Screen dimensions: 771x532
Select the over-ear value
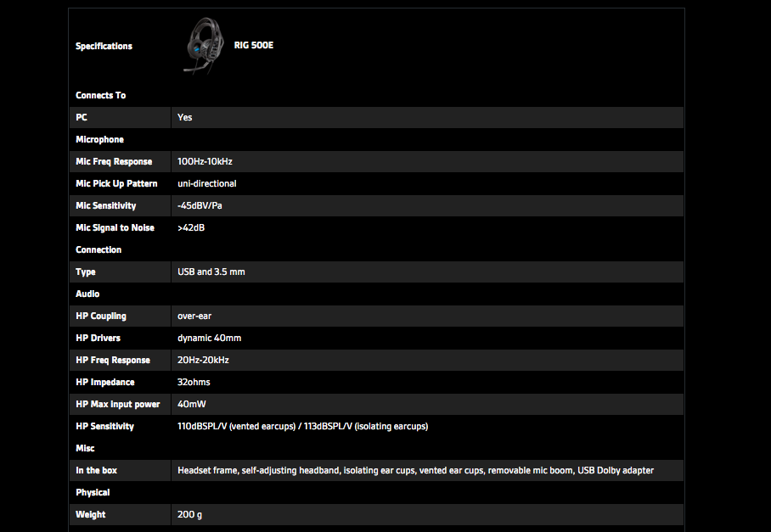(x=194, y=316)
